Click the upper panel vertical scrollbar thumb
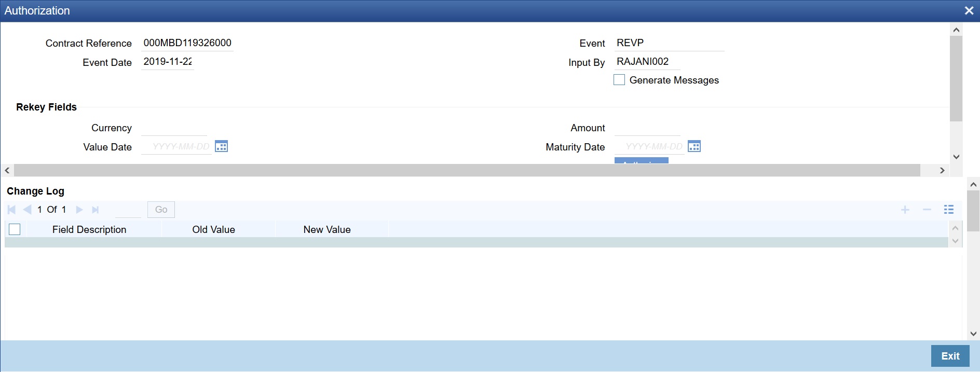980x372 pixels. [x=956, y=78]
